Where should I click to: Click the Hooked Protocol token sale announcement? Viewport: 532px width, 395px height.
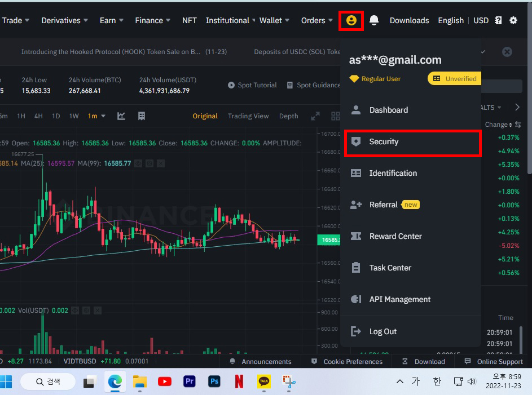click(124, 52)
